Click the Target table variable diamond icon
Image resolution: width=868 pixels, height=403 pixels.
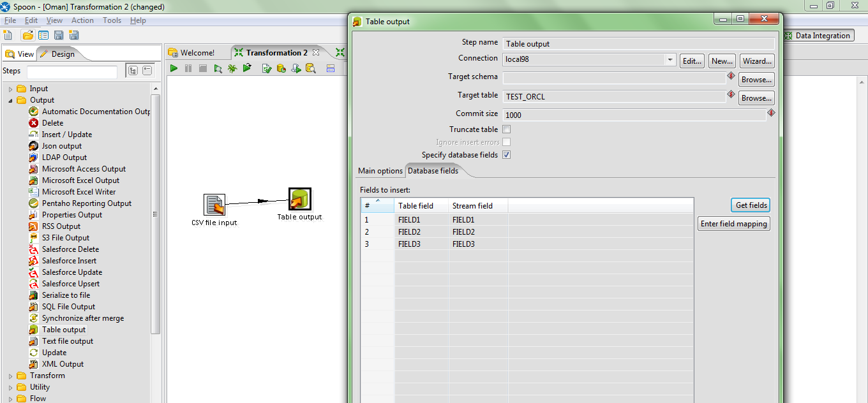(x=731, y=94)
